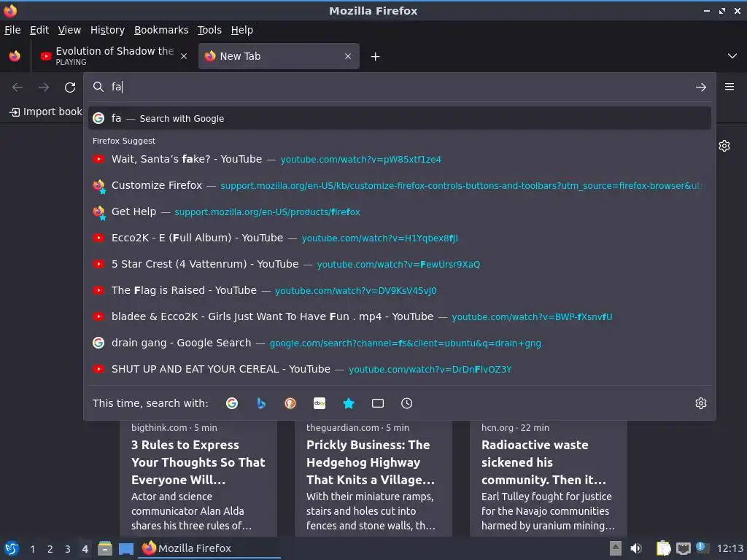Screen dimensions: 747x560
Task: Select the New Tab tab
Action: click(279, 56)
